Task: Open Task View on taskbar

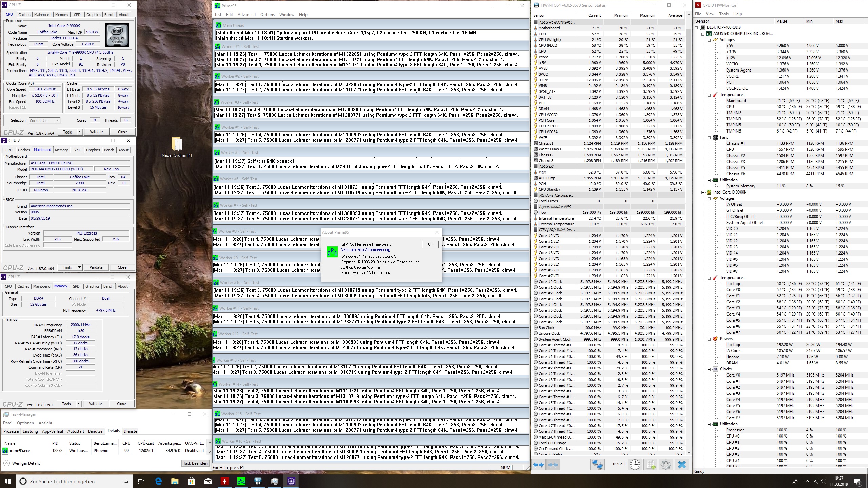Action: coord(141,481)
